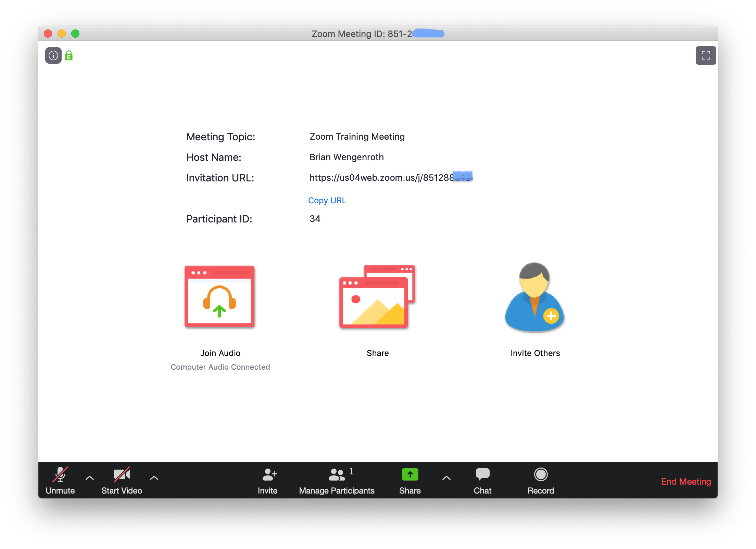Click the invitation URL text
756x549 pixels.
click(x=391, y=177)
